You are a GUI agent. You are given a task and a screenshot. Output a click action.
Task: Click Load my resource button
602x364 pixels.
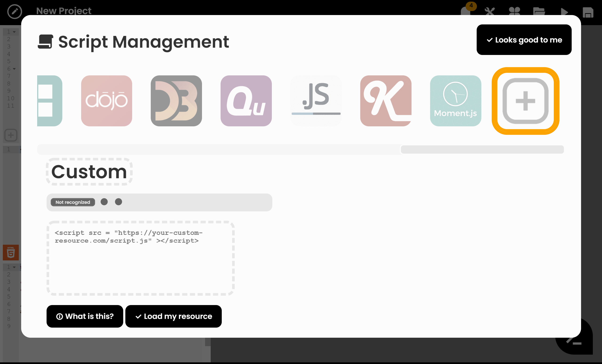point(174,316)
